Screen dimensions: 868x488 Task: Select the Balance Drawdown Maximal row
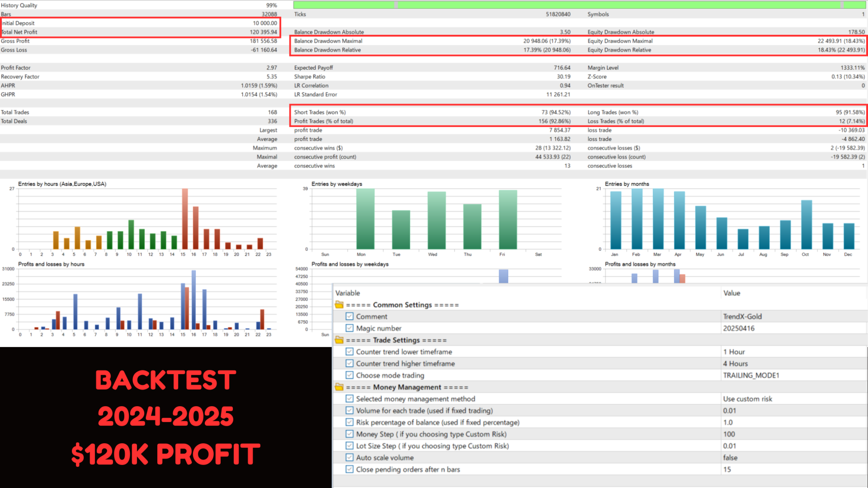pos(432,41)
